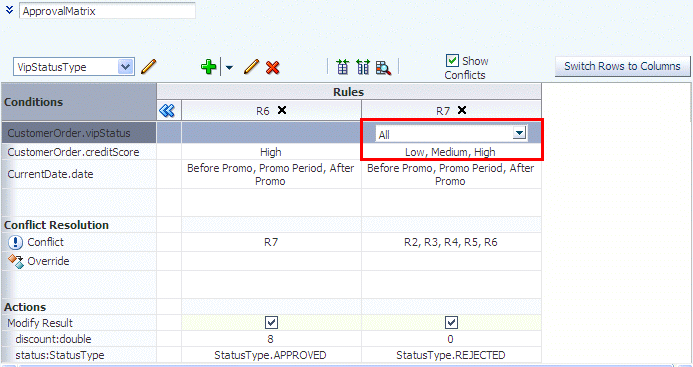Click the High cell under R6
The width and height of the screenshot is (693, 367).
tap(271, 152)
